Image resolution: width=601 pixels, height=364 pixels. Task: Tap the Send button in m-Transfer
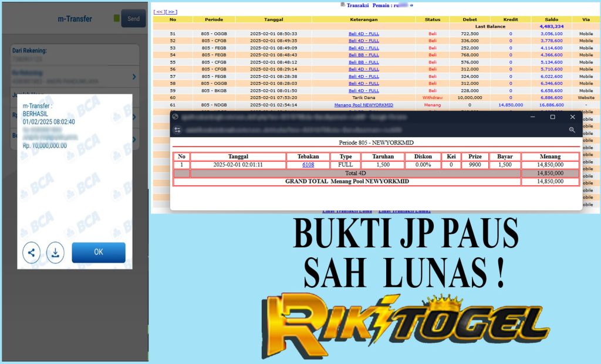tap(133, 18)
